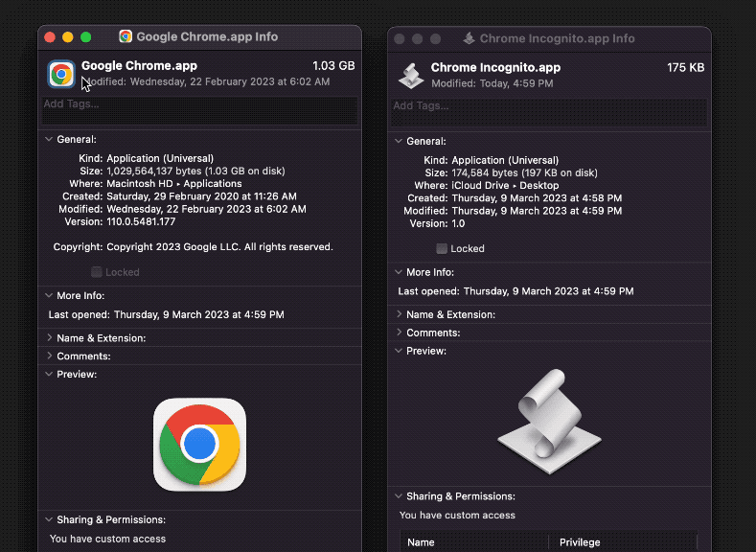The height and width of the screenshot is (552, 756).
Task: Click version text 110.0.5481.177
Action: tap(141, 221)
